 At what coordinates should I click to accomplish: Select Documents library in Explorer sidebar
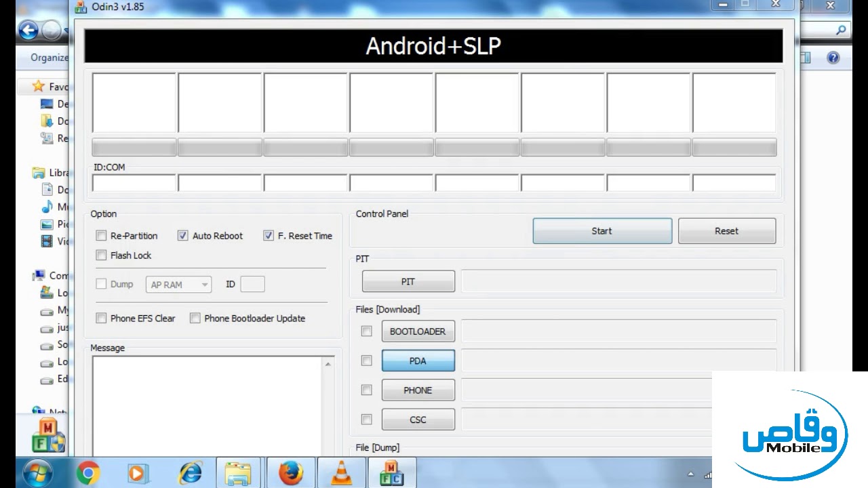coord(54,190)
